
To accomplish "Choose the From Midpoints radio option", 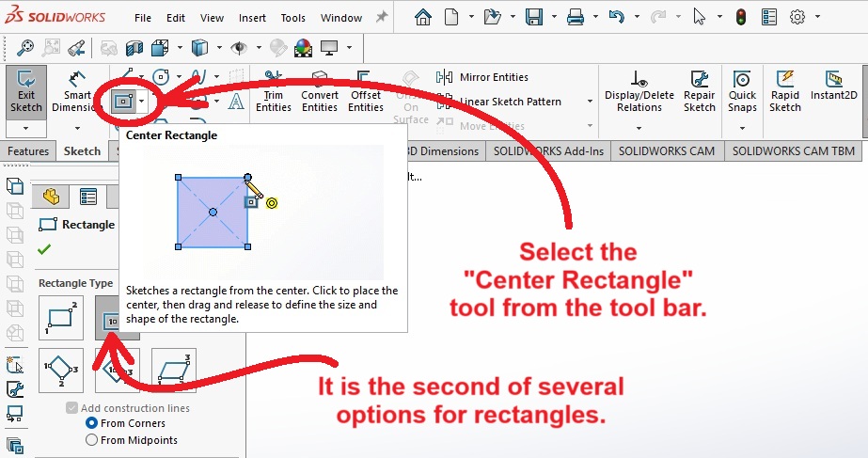I will pos(91,440).
